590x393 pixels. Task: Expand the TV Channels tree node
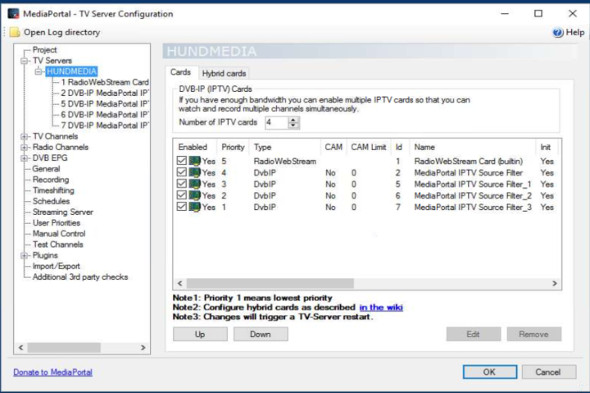point(24,136)
